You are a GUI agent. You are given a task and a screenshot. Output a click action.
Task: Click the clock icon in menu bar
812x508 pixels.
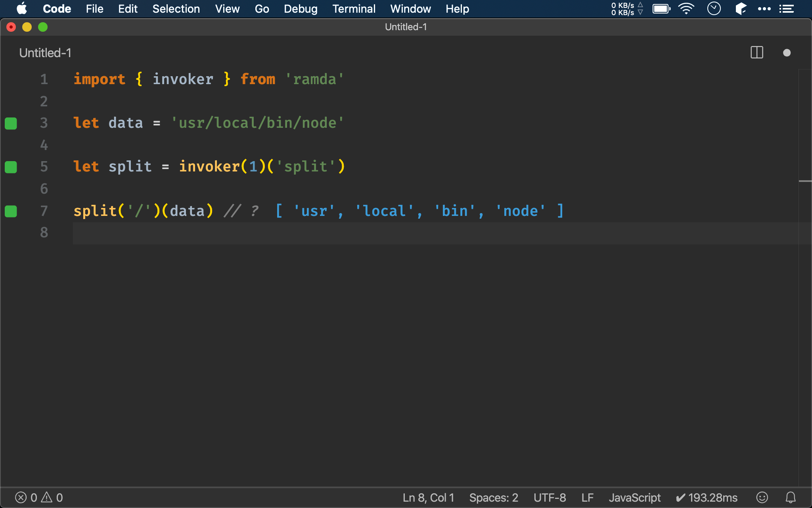click(x=714, y=9)
